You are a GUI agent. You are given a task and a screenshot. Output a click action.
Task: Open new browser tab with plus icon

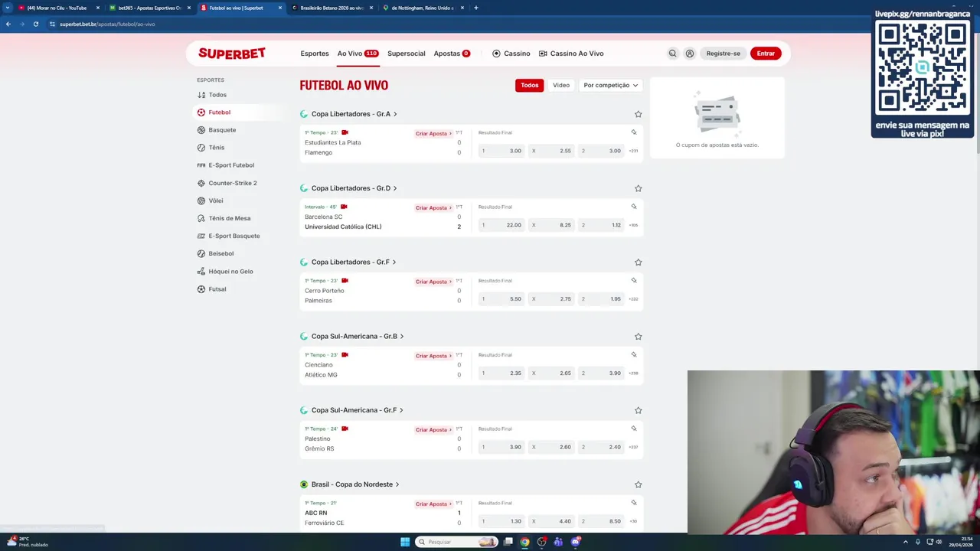476,8
